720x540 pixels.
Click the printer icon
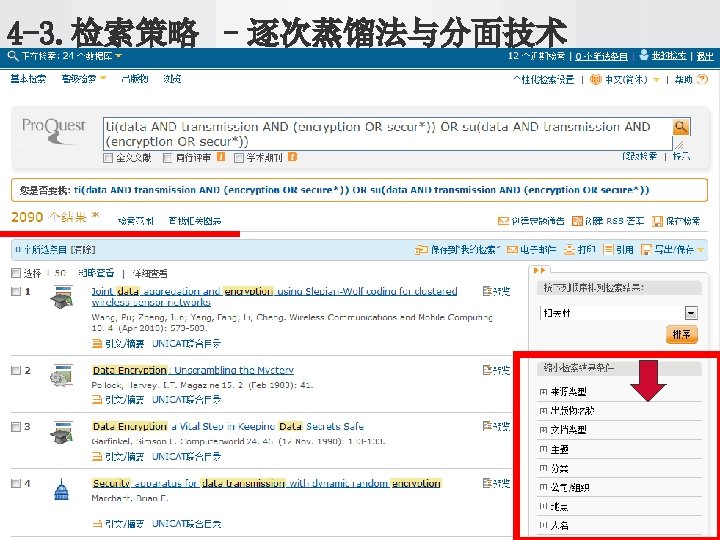(569, 249)
